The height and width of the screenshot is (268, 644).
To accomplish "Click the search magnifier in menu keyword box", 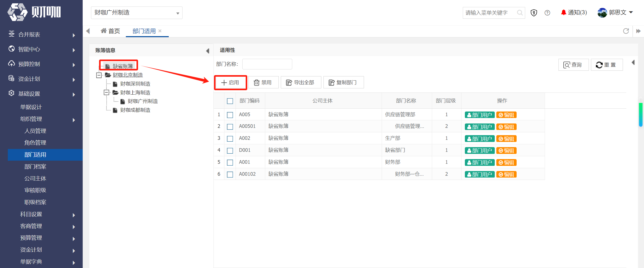I will [520, 13].
